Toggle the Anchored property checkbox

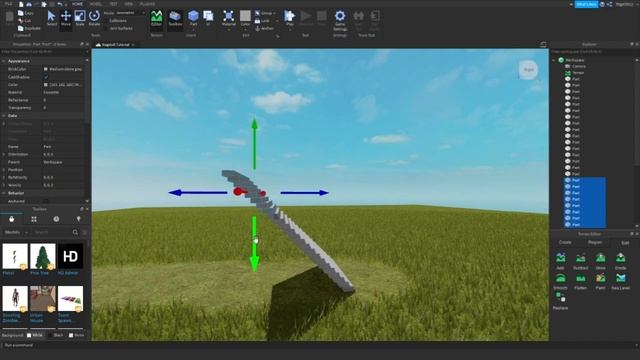tap(46, 201)
